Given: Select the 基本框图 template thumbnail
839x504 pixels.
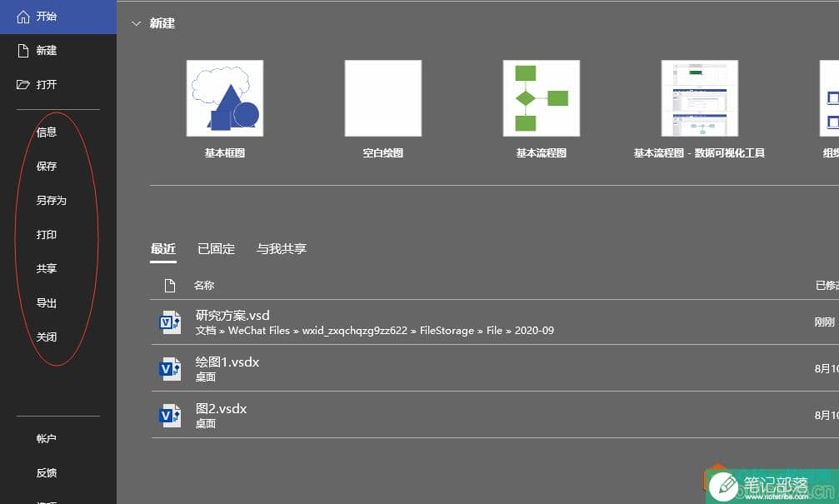Looking at the screenshot, I should [x=225, y=98].
